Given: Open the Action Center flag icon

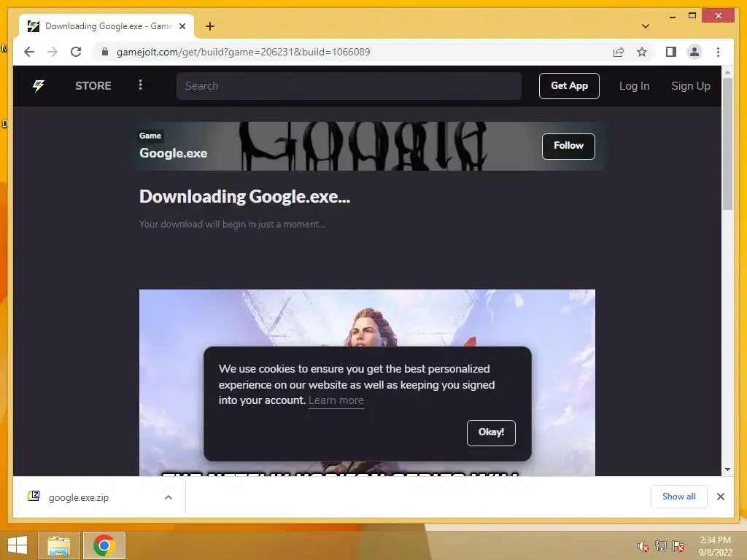Looking at the screenshot, I should click(x=678, y=545).
